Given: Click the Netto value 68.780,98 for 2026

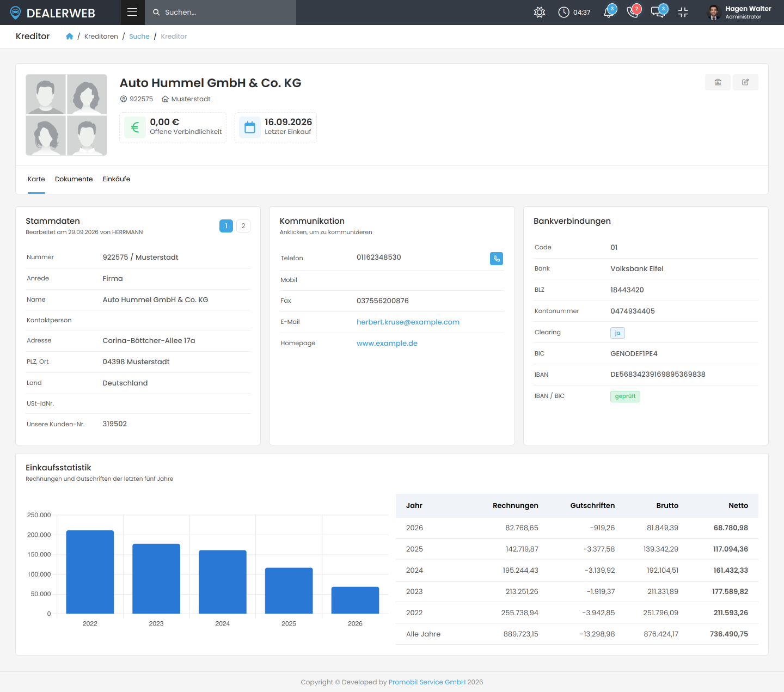Looking at the screenshot, I should click(731, 528).
